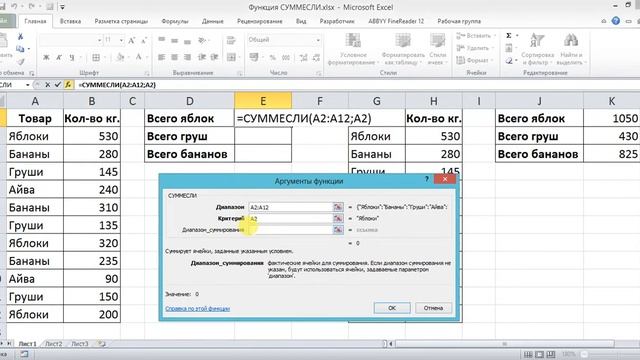
Task: Decrease font size with the small A
Action: coord(143,40)
